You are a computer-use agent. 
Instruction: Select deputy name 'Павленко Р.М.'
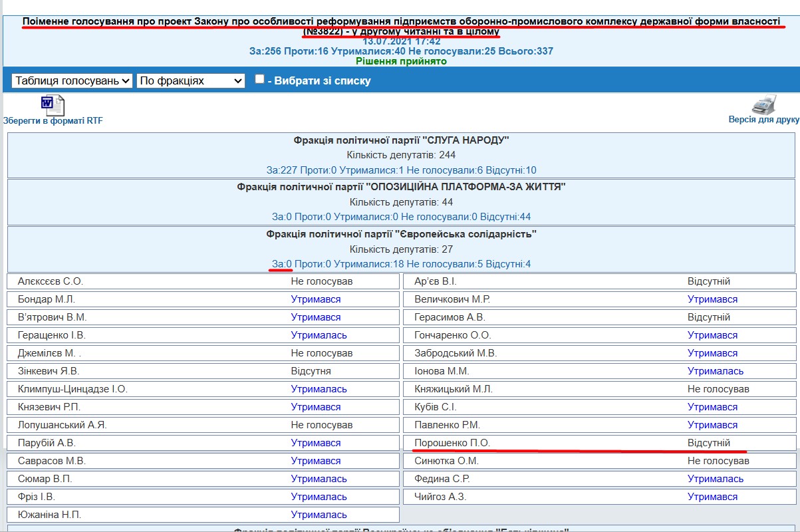[x=447, y=425]
